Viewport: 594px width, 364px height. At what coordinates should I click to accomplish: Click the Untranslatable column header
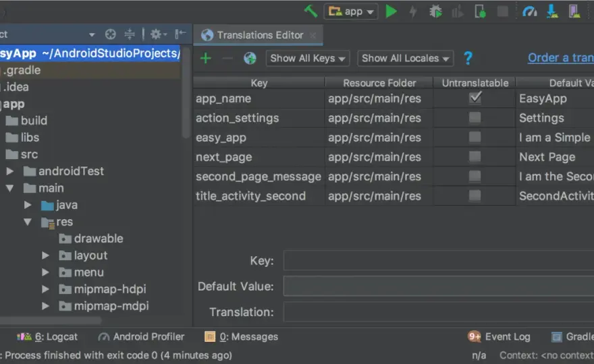pyautogui.click(x=475, y=83)
